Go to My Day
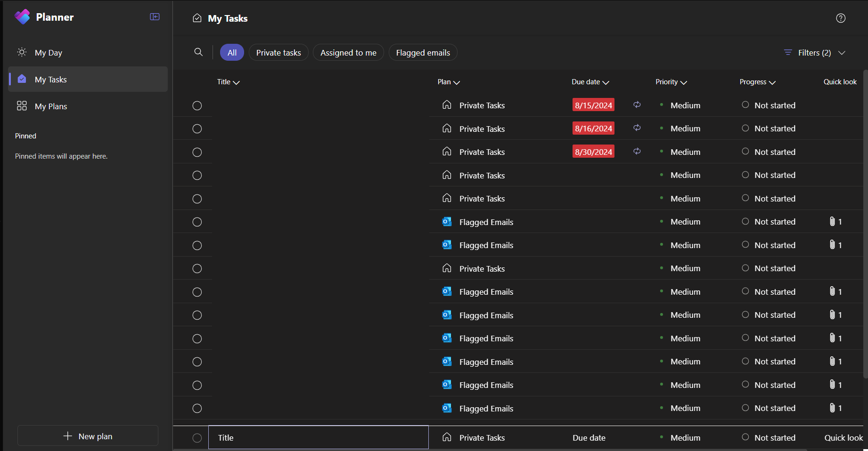Image resolution: width=868 pixels, height=451 pixels. pos(88,53)
